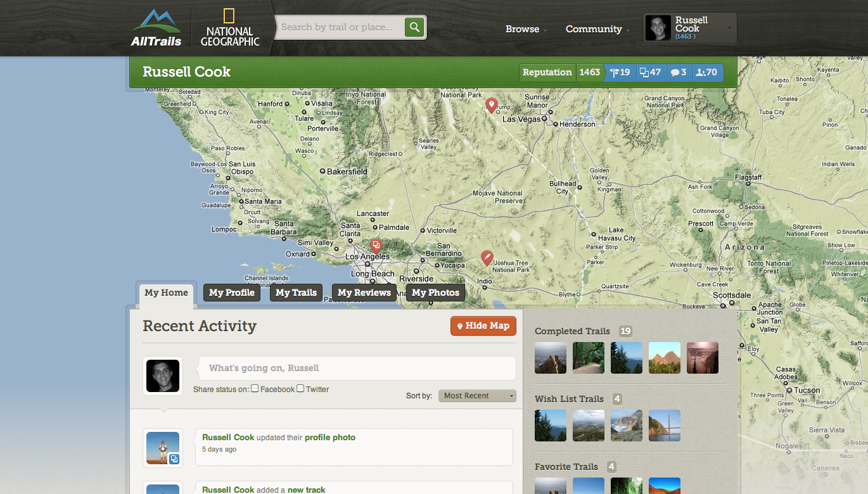
Task: Click the completed trails signpost icon showing 19
Action: [x=620, y=72]
